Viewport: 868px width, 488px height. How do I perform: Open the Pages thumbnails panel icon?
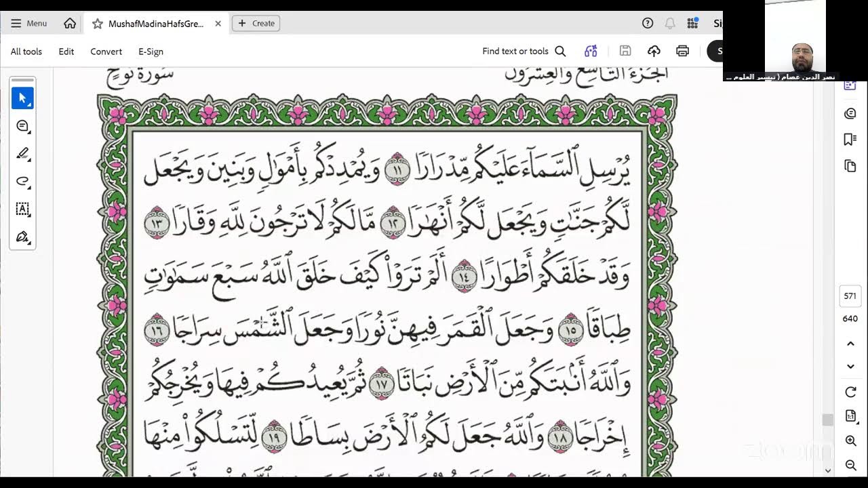[x=850, y=166]
